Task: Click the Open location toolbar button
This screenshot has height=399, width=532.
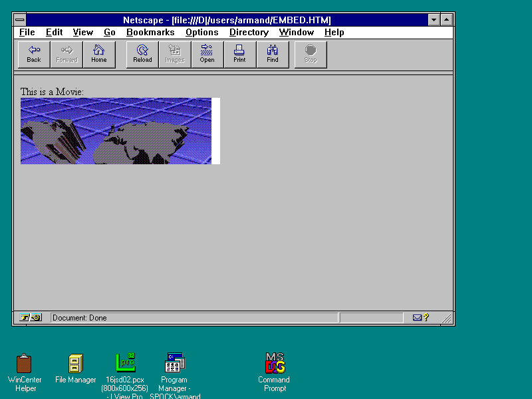Action: (x=207, y=55)
